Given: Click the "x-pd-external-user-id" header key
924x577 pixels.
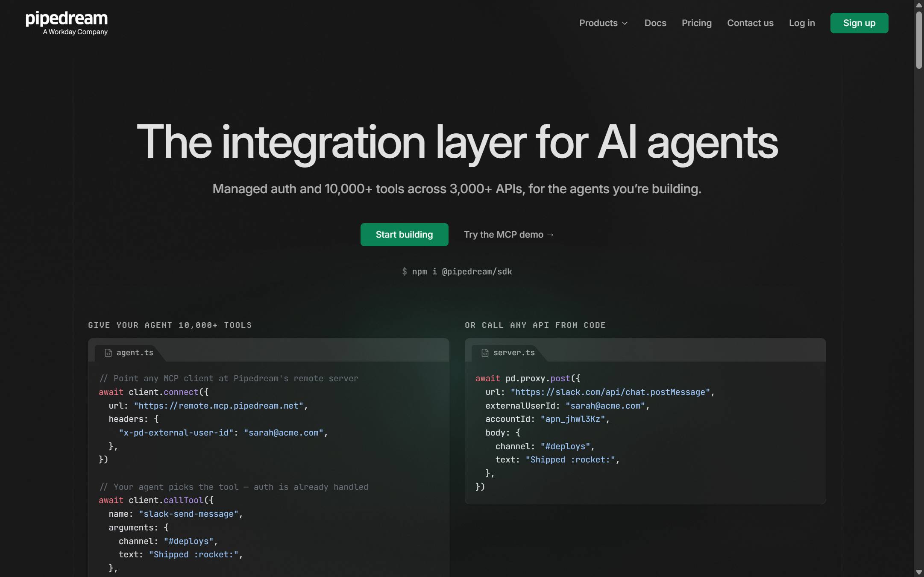Looking at the screenshot, I should point(176,433).
